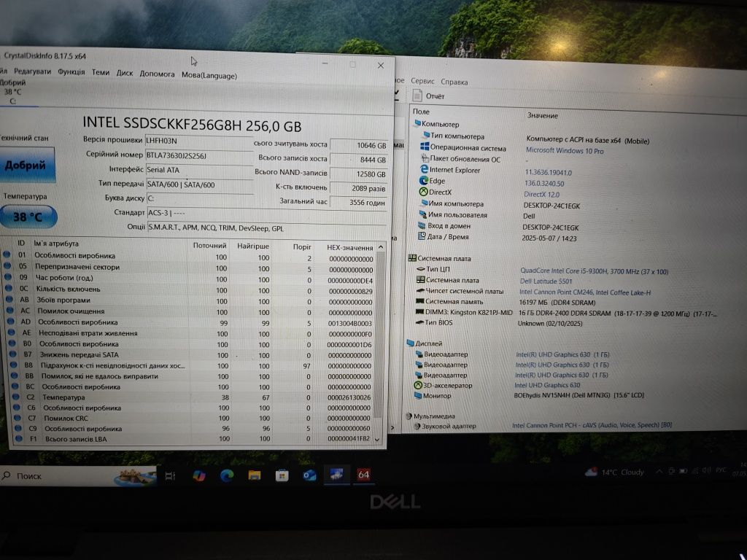Viewport: 747px width, 560px height.
Task: Click the status dot for Перепризначені сектори
Action: click(7, 265)
